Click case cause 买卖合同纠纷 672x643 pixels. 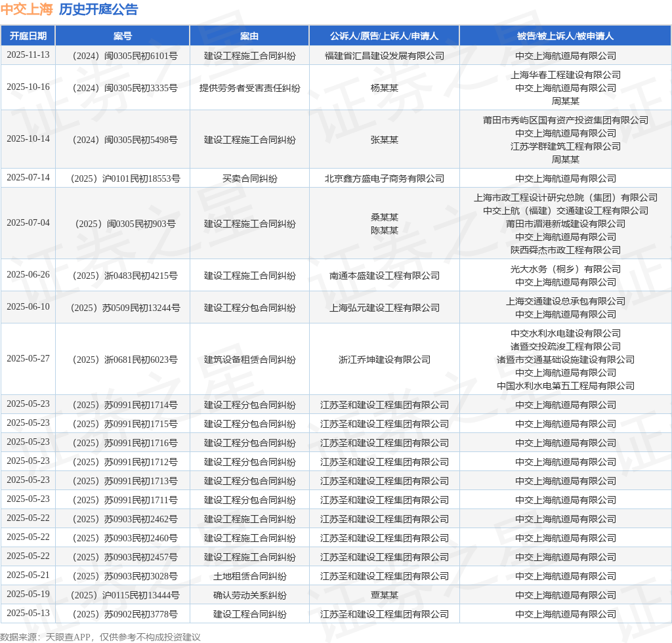point(249,178)
